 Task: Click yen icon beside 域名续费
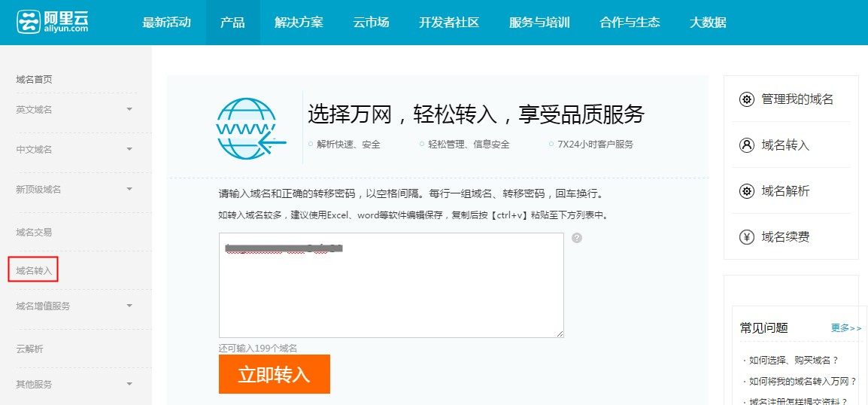point(747,237)
